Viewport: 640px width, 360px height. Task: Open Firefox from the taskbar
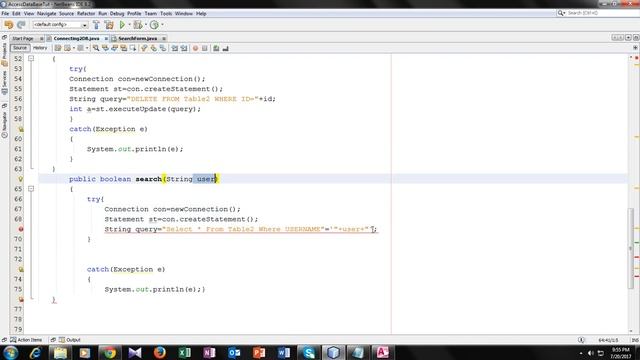coord(160,352)
